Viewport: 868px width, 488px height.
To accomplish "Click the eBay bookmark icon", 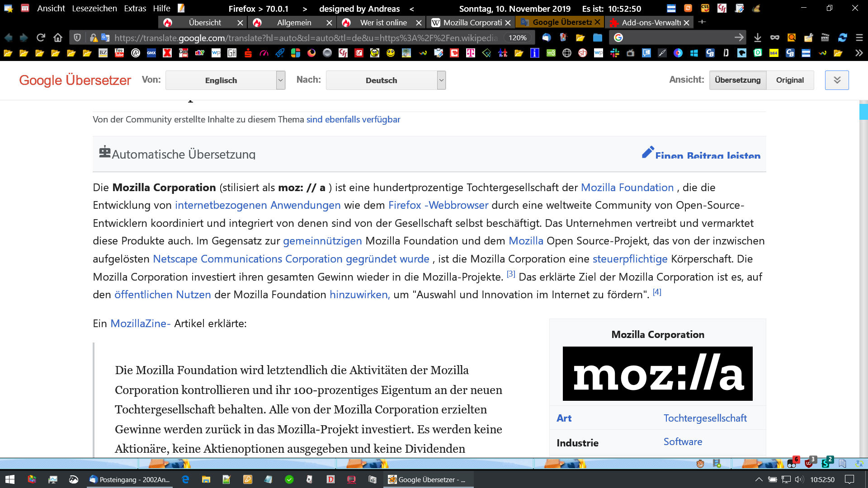I will click(x=199, y=53).
